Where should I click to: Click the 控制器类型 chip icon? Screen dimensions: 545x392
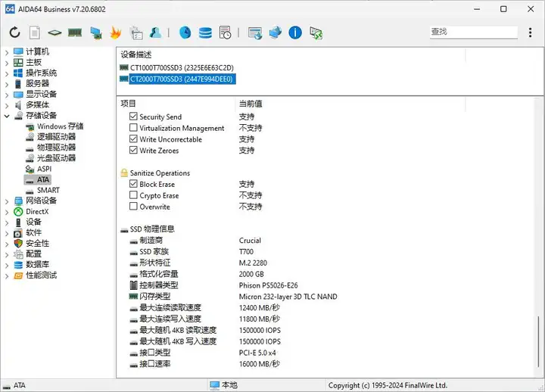(x=133, y=285)
